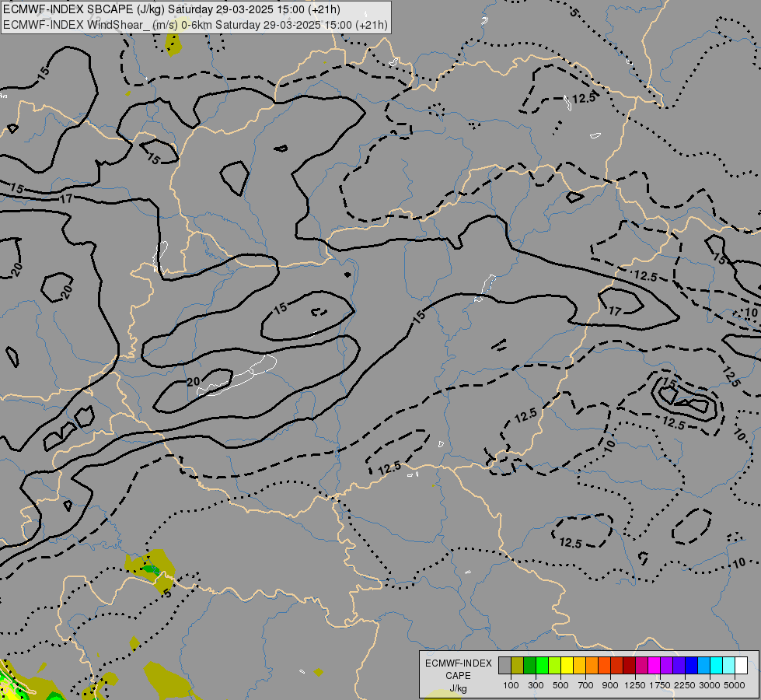
Task: Click the amber swatch left of the 700 tick
Action: 580,666
